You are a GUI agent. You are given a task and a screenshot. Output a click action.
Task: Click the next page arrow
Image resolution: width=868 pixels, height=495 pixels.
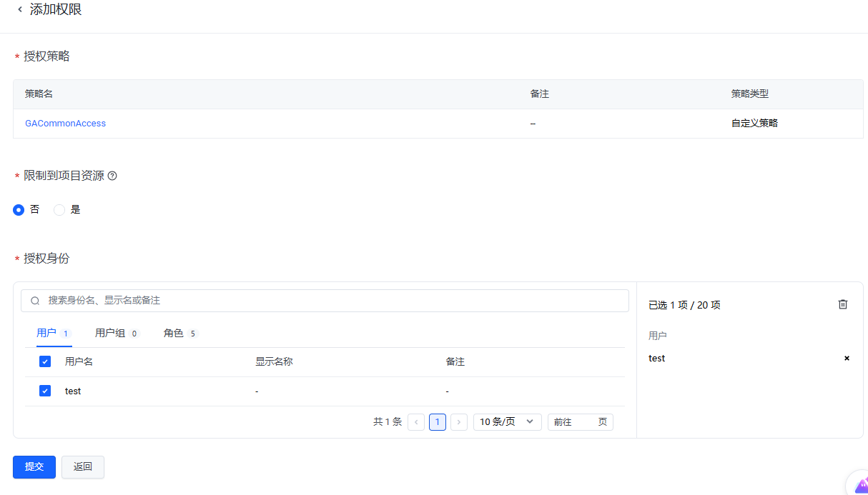459,422
